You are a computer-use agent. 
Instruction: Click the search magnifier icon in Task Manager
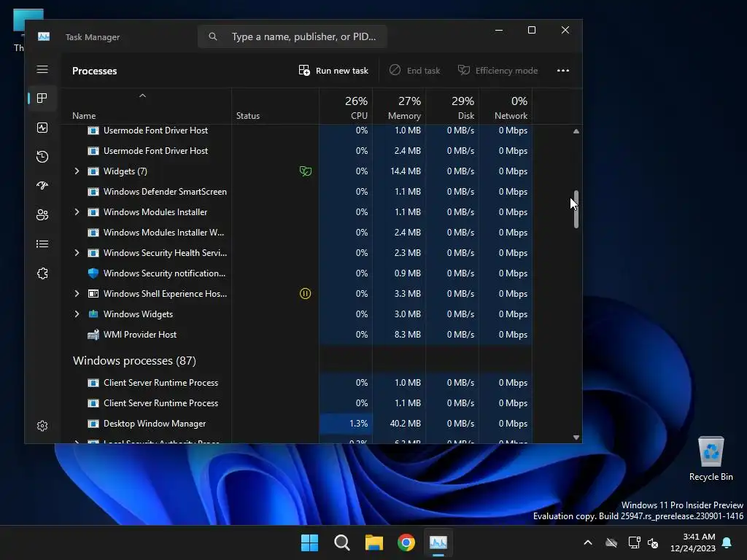click(x=213, y=36)
